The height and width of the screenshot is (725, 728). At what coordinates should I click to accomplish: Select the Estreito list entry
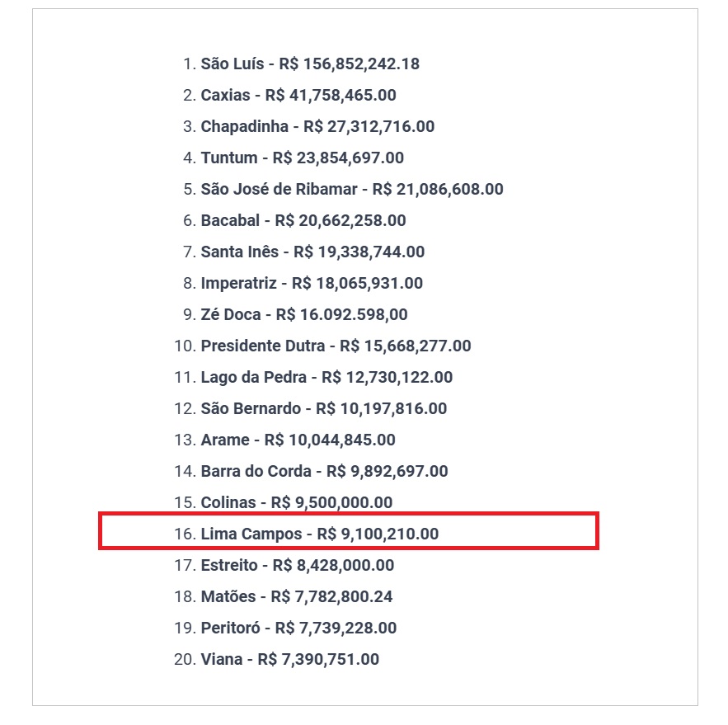(x=297, y=566)
